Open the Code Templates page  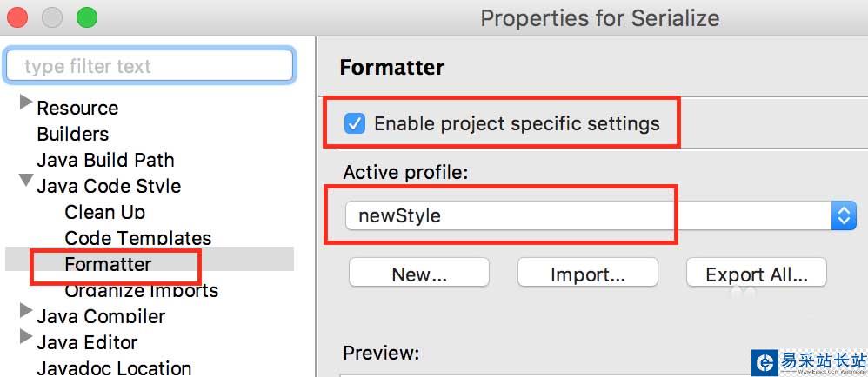coord(137,238)
